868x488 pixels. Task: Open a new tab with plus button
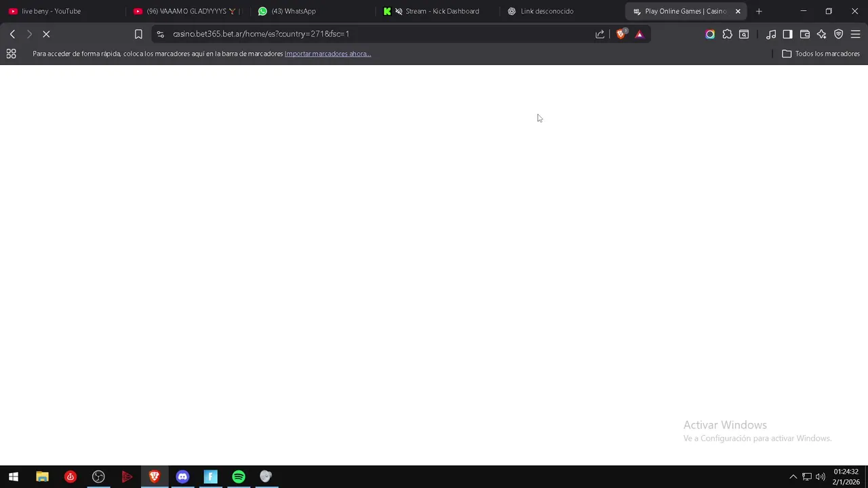tap(759, 11)
